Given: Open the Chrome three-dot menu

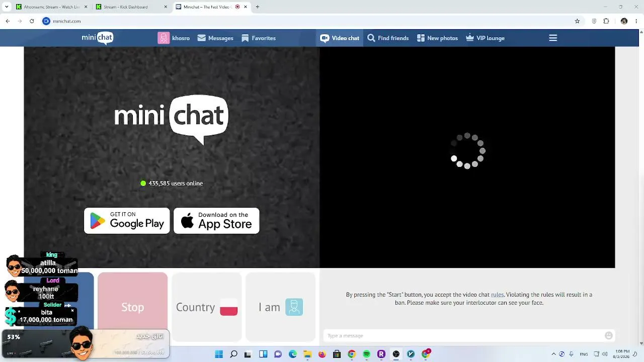Looking at the screenshot, I should (636, 21).
